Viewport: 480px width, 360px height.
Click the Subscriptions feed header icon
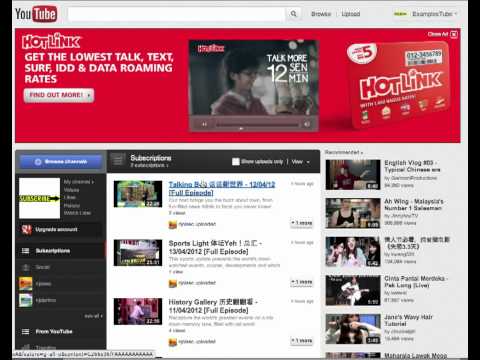[x=118, y=161]
